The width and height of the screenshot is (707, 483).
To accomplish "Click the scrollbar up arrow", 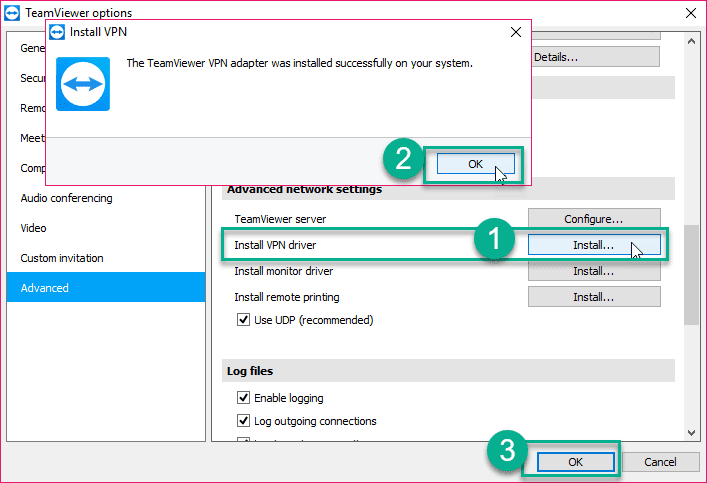I will click(x=691, y=41).
